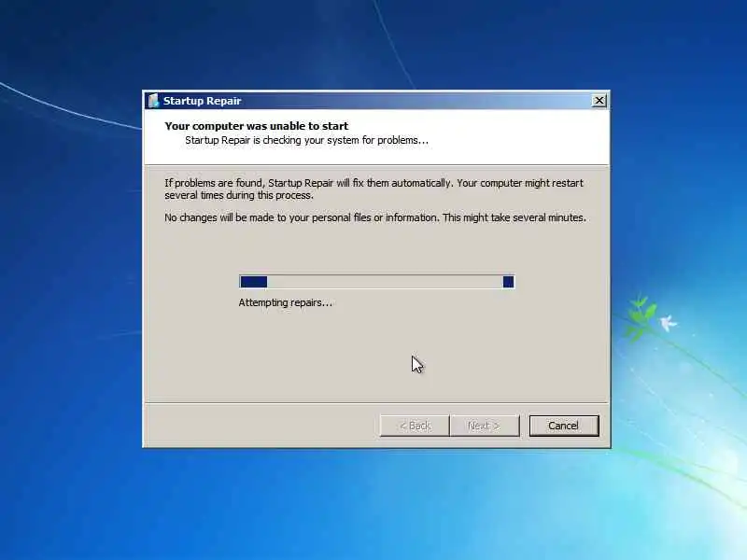Click the disabled Next button
Viewport: 747px width, 560px height.
pyautogui.click(x=485, y=426)
